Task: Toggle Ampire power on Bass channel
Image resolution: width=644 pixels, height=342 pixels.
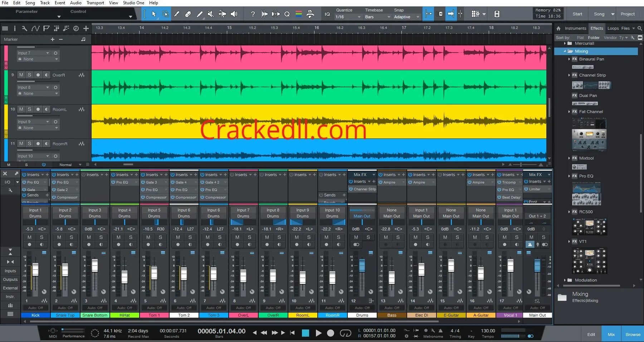Action: click(381, 182)
